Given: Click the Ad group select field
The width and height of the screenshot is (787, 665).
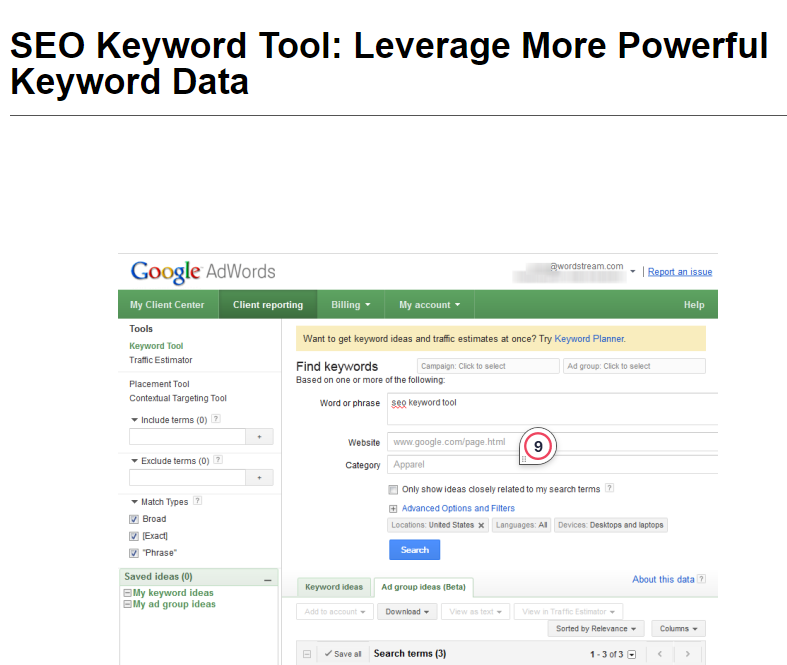Looking at the screenshot, I should pyautogui.click(x=634, y=366).
